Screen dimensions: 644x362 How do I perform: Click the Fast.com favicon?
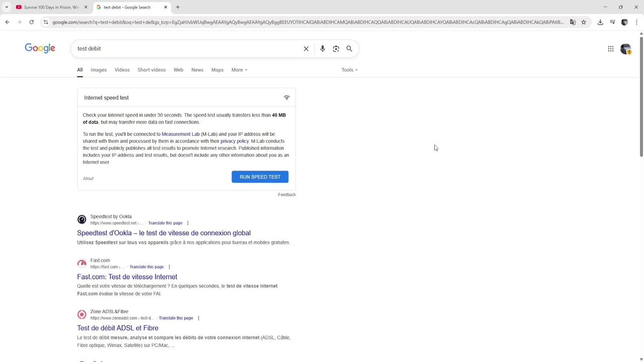82,263
